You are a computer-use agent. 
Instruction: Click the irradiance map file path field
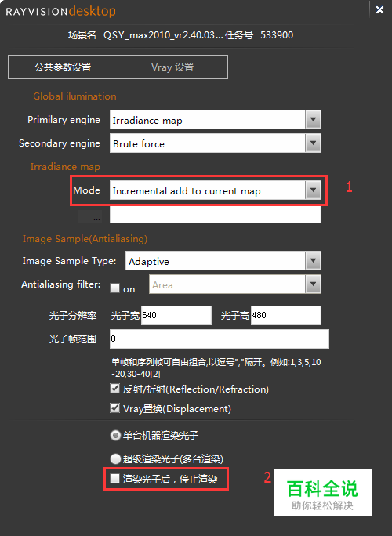(x=216, y=215)
